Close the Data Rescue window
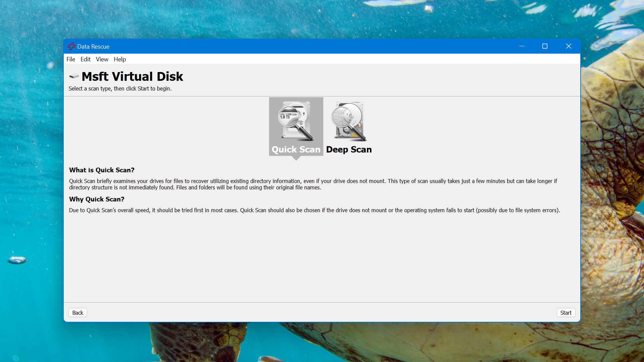The height and width of the screenshot is (362, 644). (569, 46)
